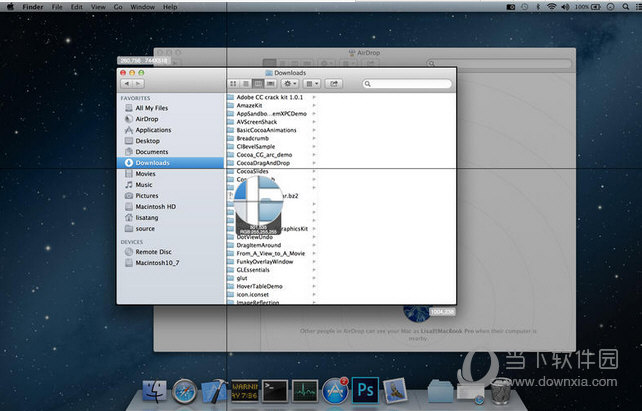Select the CocoaDragAndDrop folder
This screenshot has height=411, width=642.
[263, 163]
